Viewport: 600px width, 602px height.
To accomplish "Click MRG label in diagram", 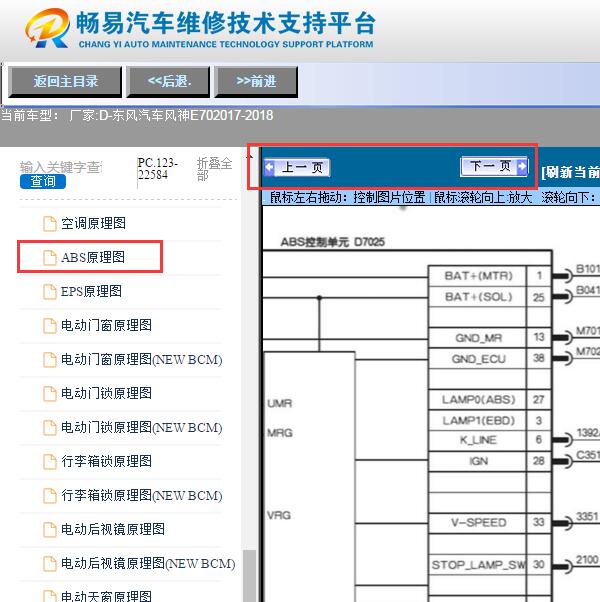I will [279, 433].
